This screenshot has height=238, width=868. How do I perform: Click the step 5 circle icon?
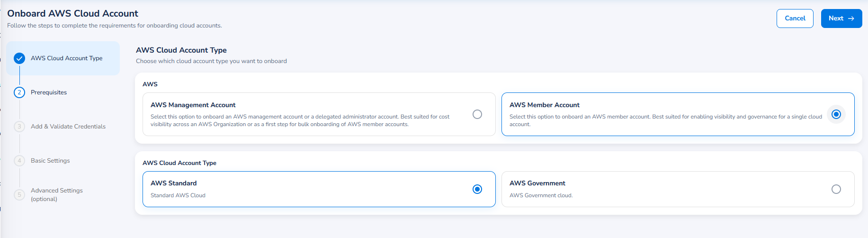point(19,194)
